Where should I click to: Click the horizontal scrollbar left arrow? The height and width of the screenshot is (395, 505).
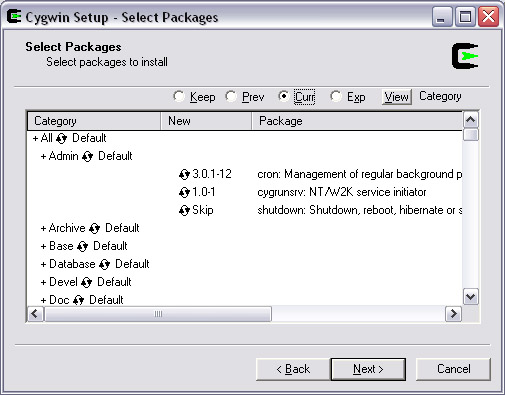(35, 314)
